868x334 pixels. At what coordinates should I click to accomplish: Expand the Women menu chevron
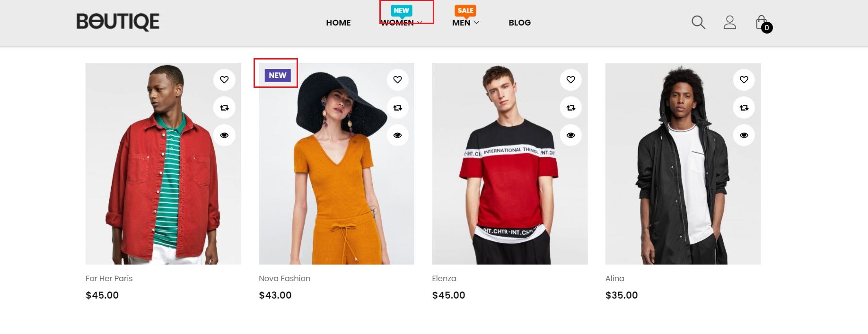click(x=420, y=23)
